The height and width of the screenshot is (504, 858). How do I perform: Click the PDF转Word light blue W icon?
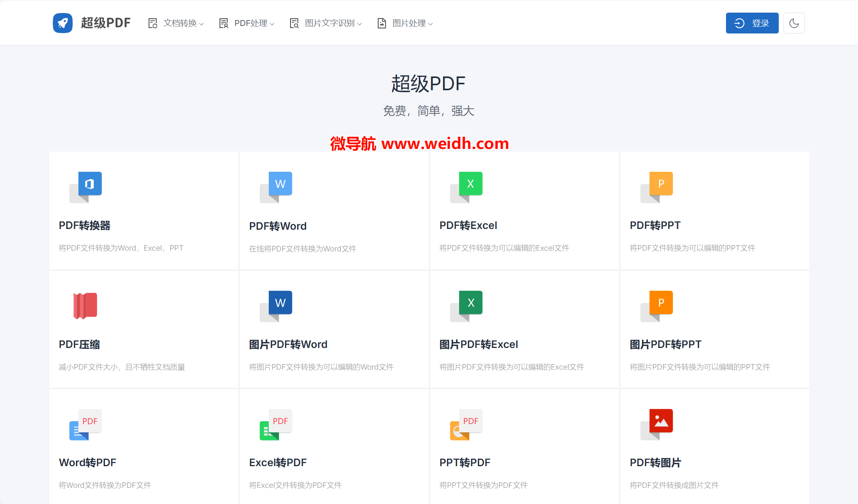tap(276, 187)
